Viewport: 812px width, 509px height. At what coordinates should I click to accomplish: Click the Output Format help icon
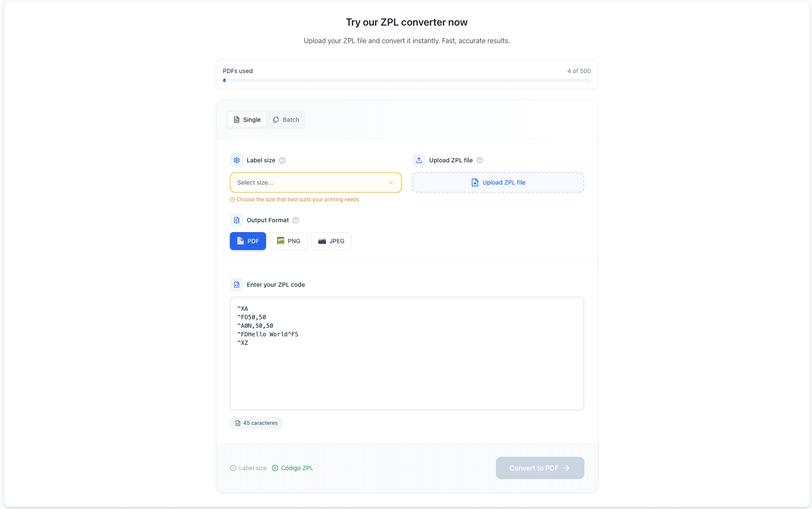pyautogui.click(x=296, y=220)
